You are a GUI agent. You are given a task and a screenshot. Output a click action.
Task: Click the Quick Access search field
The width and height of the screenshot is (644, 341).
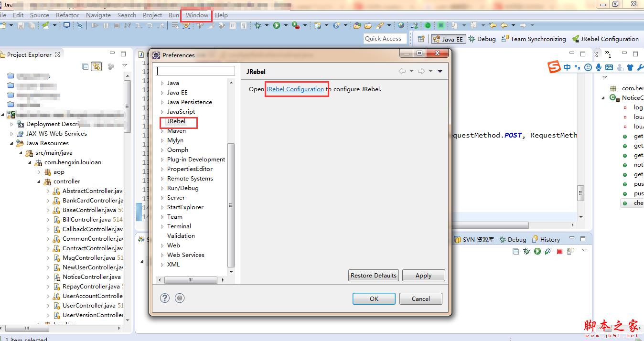click(x=385, y=39)
